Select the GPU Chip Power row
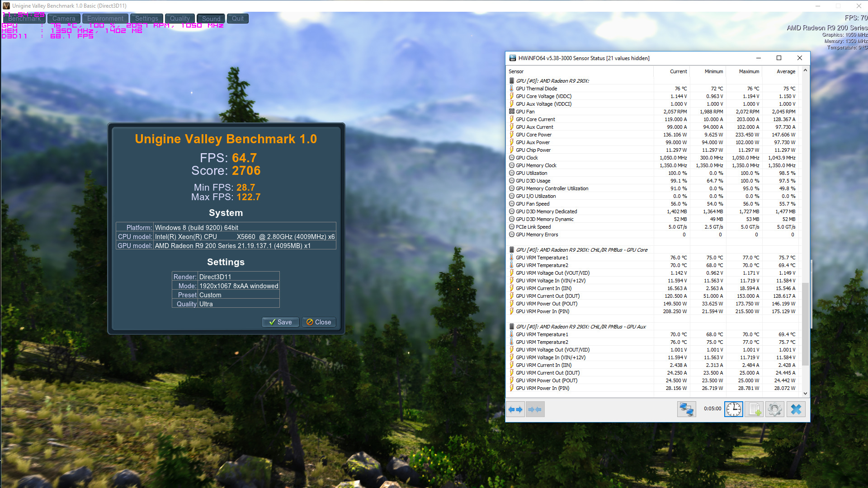The image size is (868, 488). [653, 150]
